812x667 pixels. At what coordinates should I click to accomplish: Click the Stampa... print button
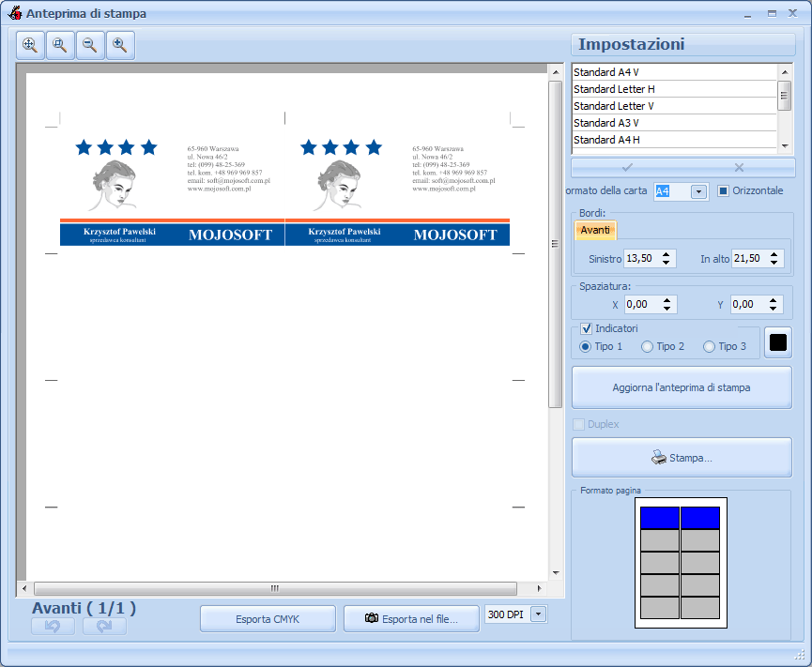click(682, 458)
